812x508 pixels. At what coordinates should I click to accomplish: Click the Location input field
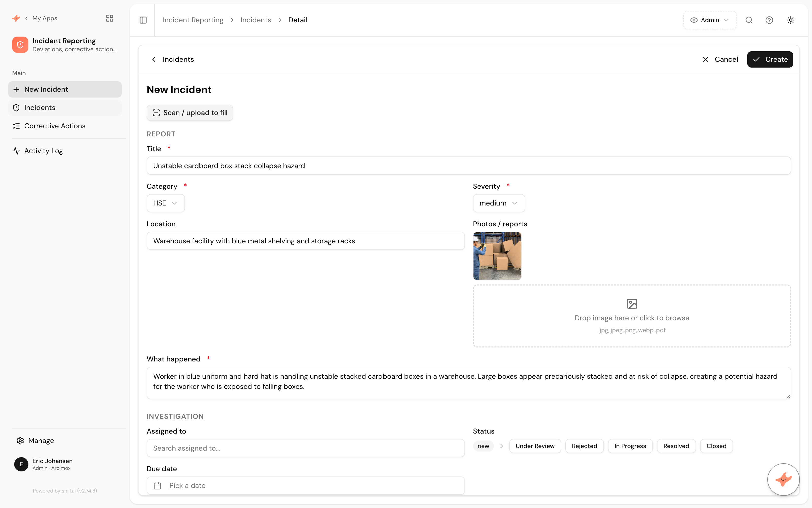(x=306, y=241)
